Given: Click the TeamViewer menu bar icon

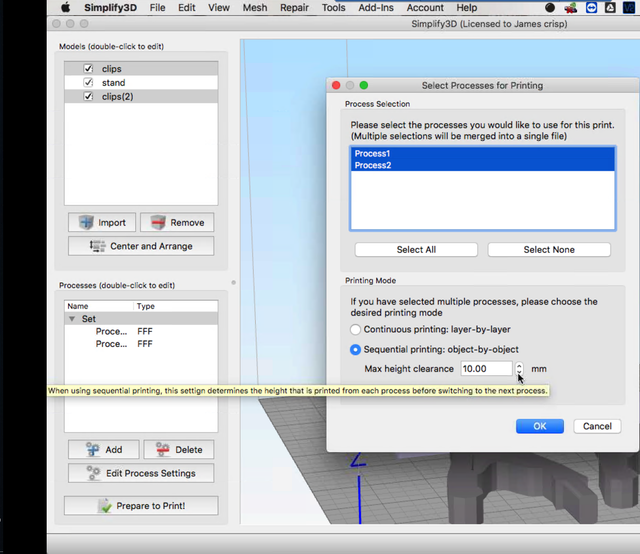Looking at the screenshot, I should (x=591, y=8).
